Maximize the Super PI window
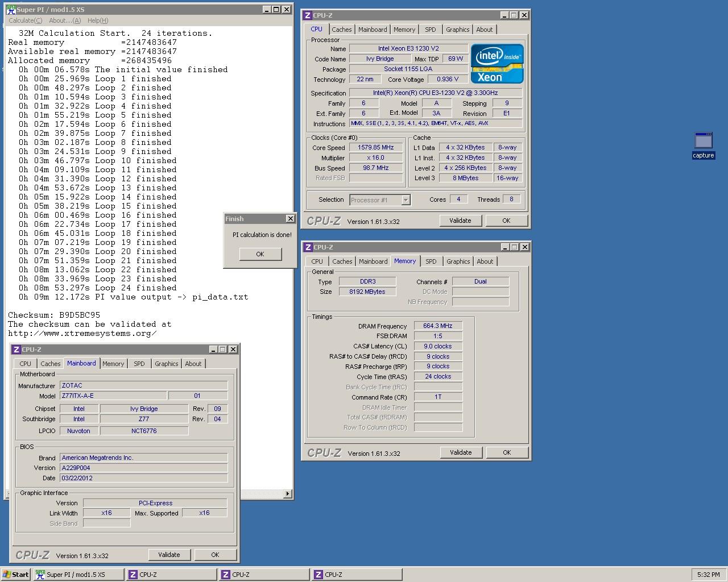This screenshot has width=728, height=582. pyautogui.click(x=276, y=10)
